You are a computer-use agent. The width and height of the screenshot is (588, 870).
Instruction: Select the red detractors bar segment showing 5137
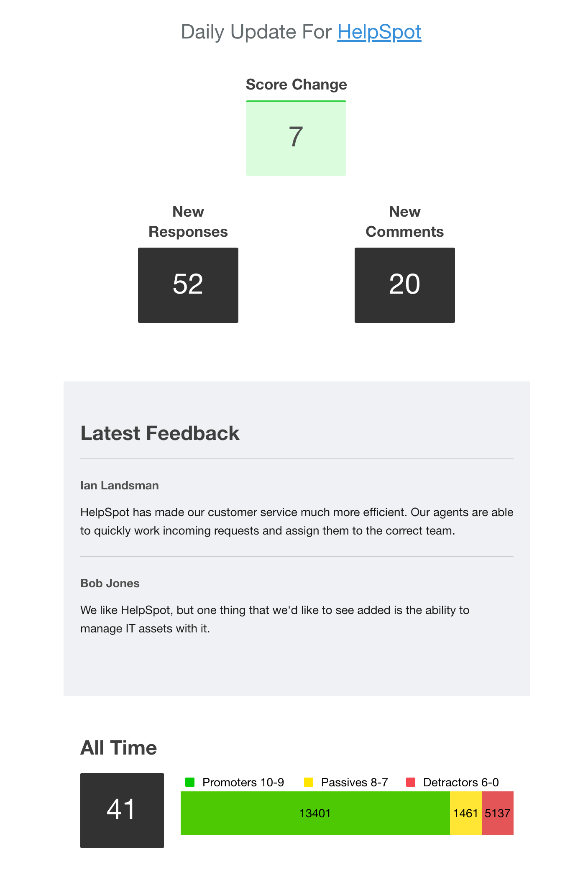[x=497, y=813]
